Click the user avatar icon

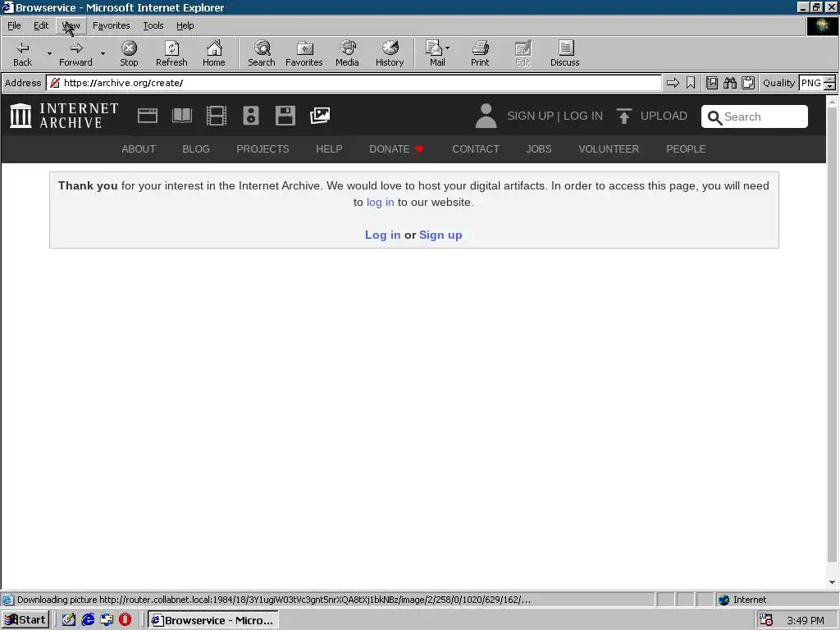486,116
